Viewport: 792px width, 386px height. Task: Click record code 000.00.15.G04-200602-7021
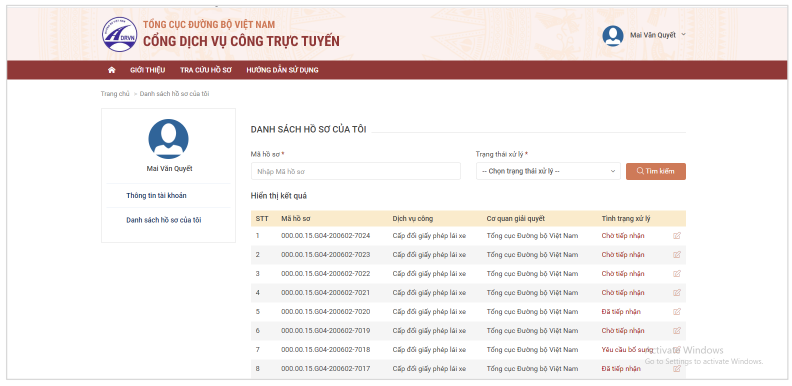[x=325, y=293]
